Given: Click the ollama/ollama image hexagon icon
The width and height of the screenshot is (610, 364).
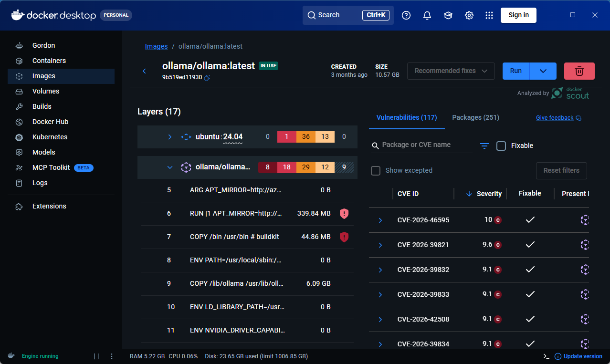Looking at the screenshot, I should 186,167.
